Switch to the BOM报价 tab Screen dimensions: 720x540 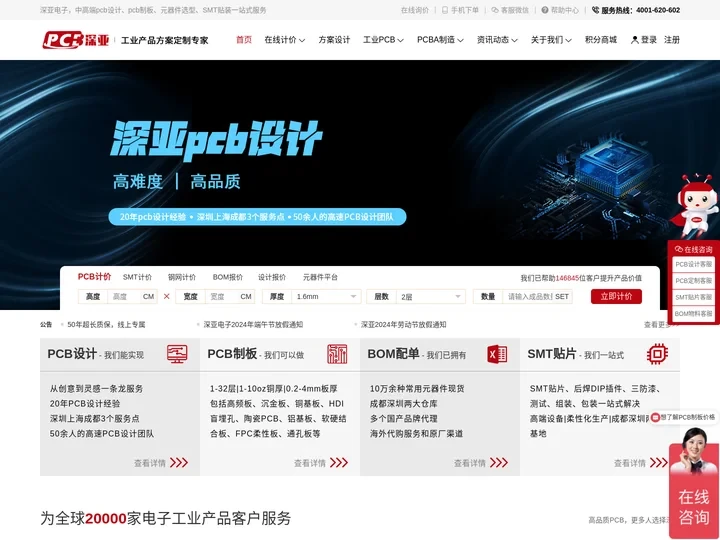[x=228, y=277]
